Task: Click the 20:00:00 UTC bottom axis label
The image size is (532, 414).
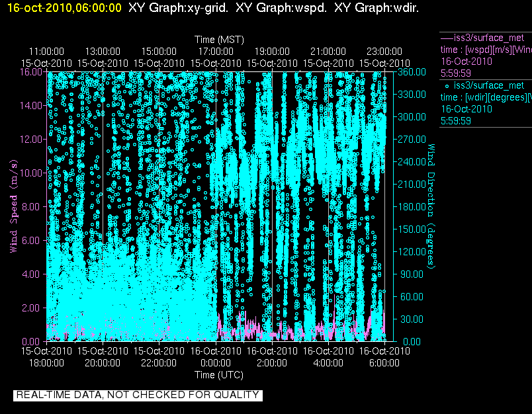Action: 103,363
